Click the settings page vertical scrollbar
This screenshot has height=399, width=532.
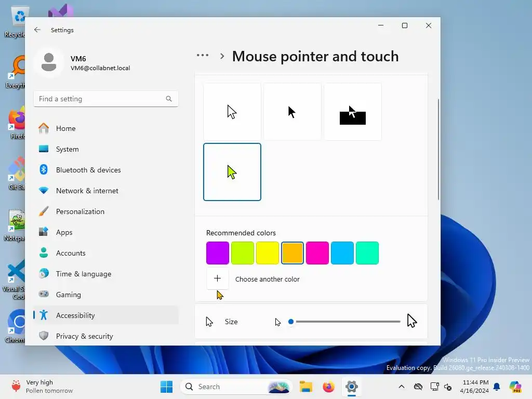438,149
